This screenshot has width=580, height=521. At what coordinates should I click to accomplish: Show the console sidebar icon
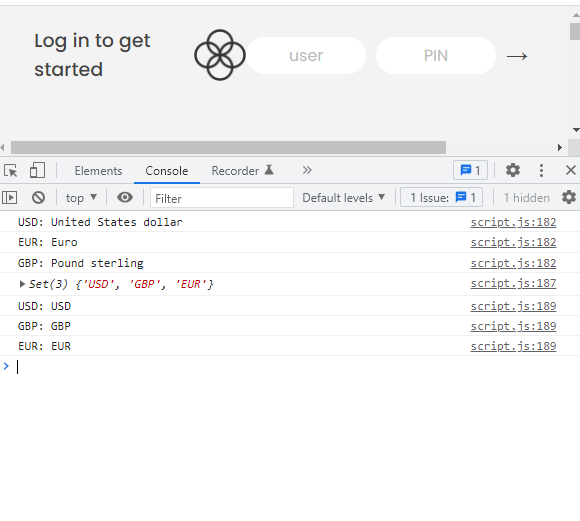point(10,198)
